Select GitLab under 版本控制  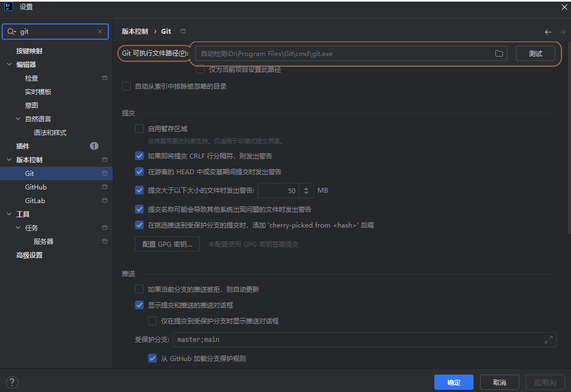[x=35, y=200]
